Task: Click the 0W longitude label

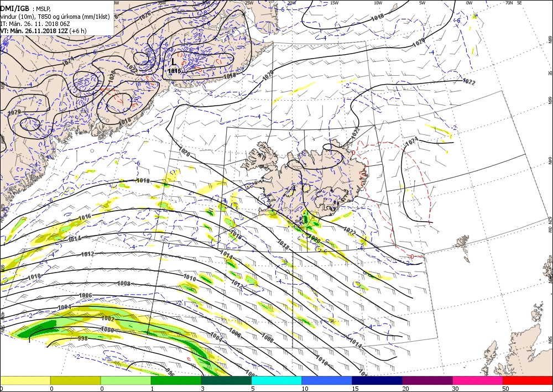Action: pyautogui.click(x=469, y=3)
